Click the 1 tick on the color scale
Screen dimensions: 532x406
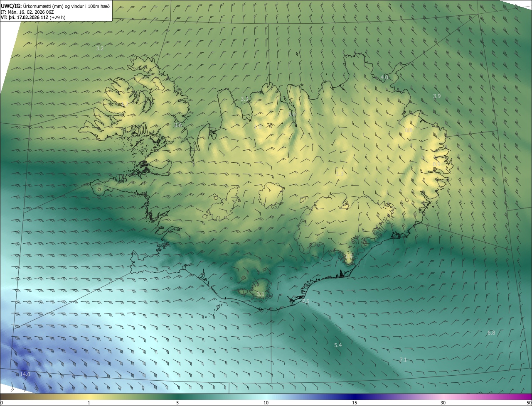tap(89, 403)
